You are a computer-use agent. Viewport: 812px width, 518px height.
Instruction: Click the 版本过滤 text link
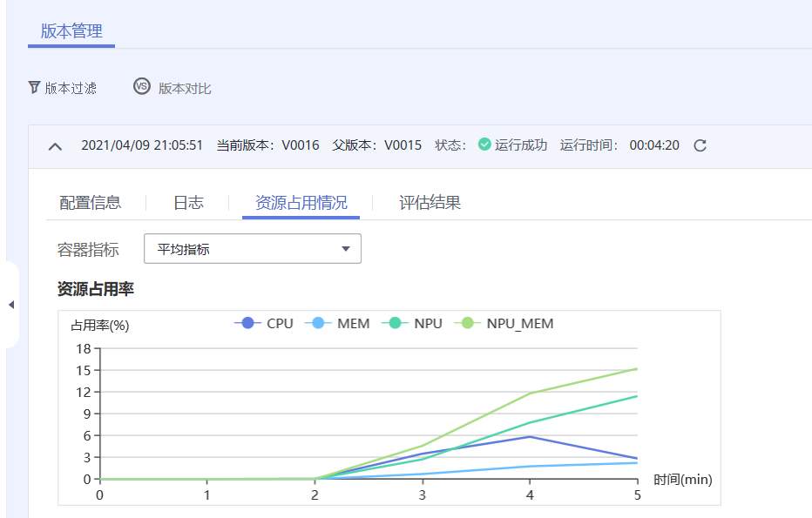tap(71, 88)
